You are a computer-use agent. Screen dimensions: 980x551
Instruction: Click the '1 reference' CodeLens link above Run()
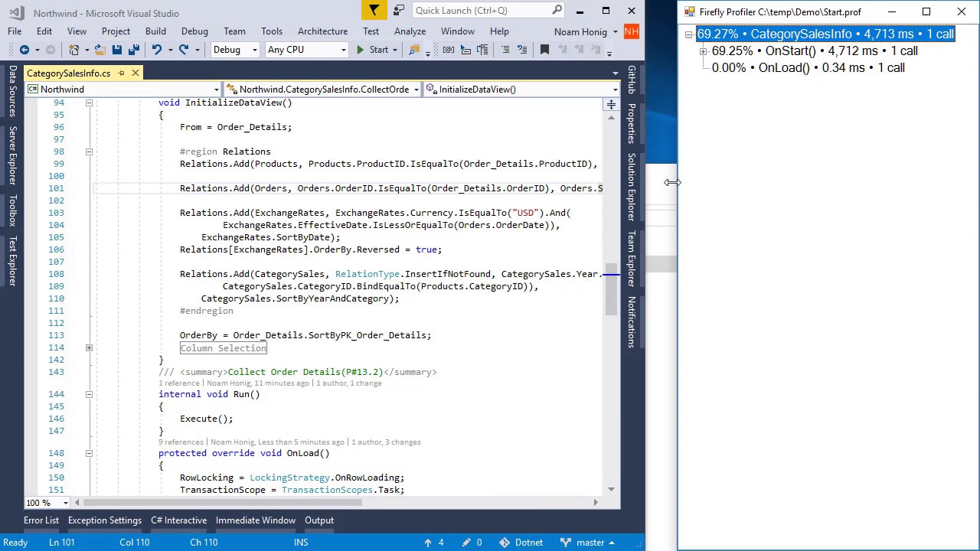click(x=179, y=383)
